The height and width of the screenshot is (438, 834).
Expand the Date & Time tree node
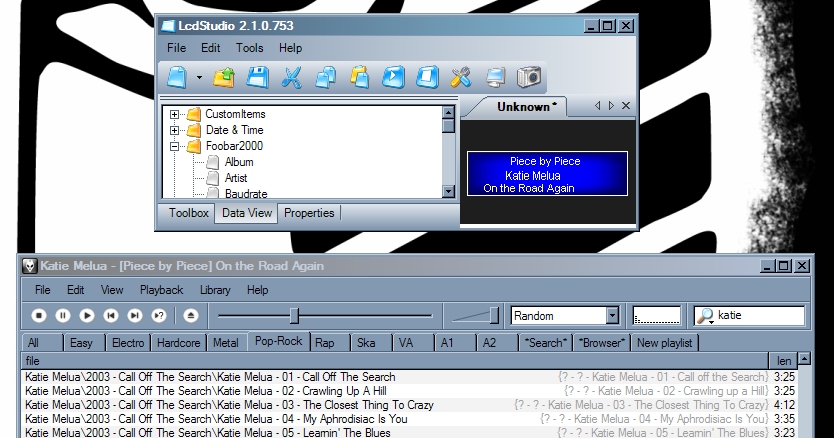pyautogui.click(x=174, y=130)
